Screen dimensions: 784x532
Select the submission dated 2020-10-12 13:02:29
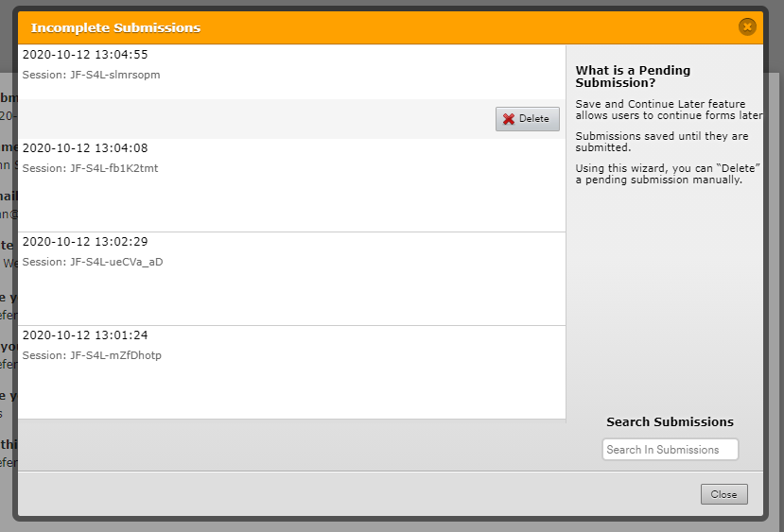85,242
